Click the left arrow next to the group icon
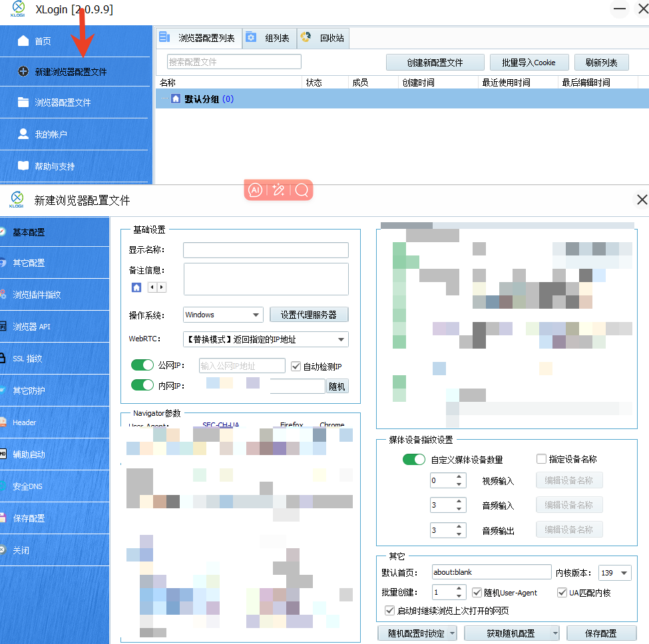 (x=152, y=287)
